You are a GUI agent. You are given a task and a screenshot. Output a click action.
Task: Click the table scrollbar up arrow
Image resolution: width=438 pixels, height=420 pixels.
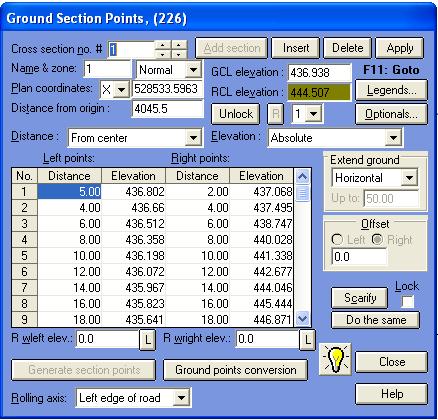[302, 176]
